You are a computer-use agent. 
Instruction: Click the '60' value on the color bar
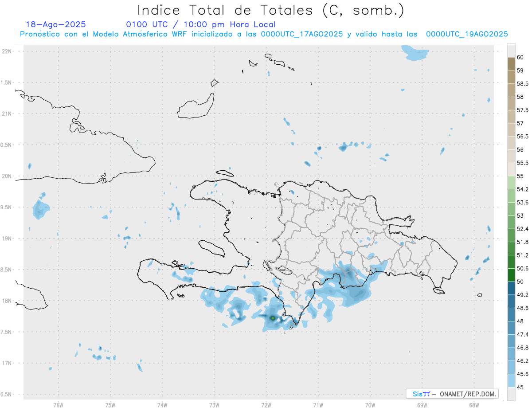pyautogui.click(x=520, y=57)
